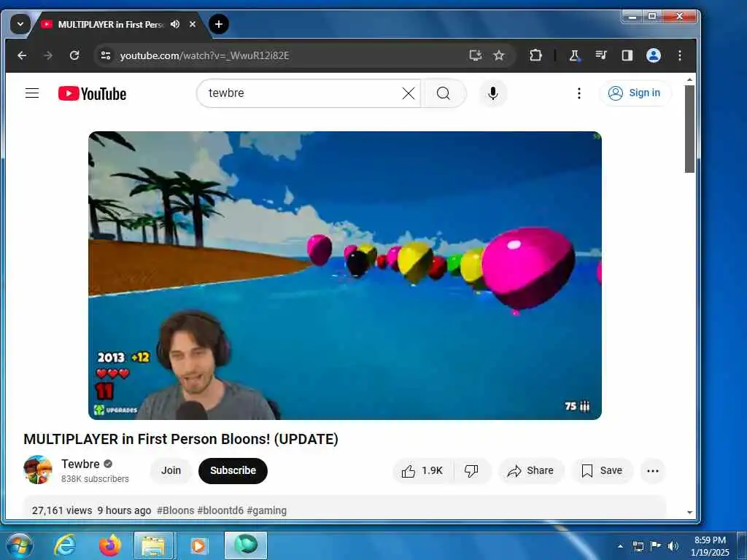Go forward with the forward arrow
This screenshot has height=560, width=747.
pos(48,55)
